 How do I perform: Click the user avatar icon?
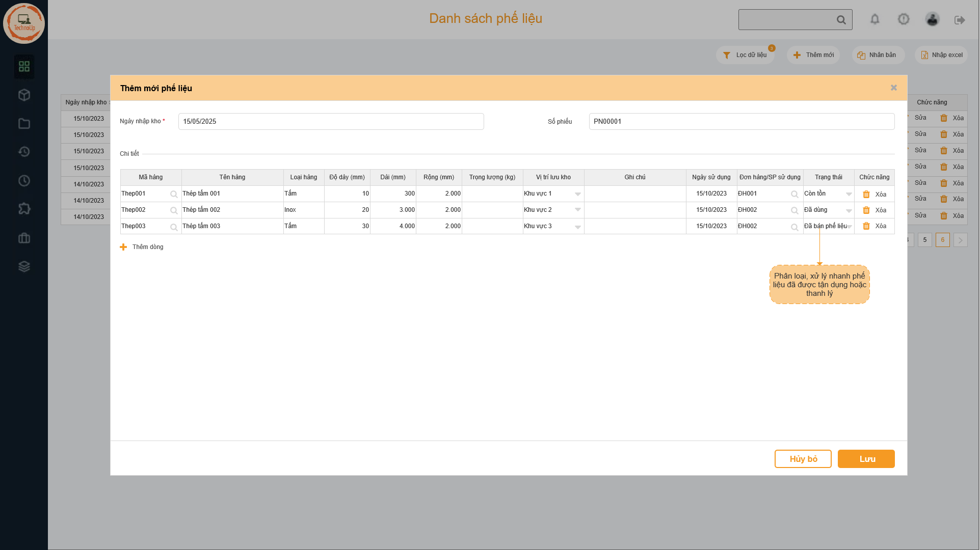click(932, 19)
